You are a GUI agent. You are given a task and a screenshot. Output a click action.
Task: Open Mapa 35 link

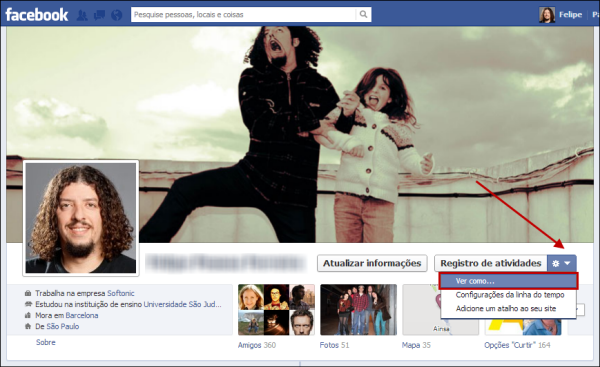(416, 345)
